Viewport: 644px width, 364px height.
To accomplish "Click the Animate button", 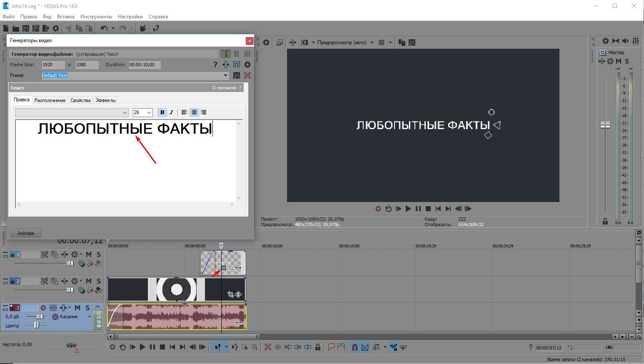I will click(26, 233).
